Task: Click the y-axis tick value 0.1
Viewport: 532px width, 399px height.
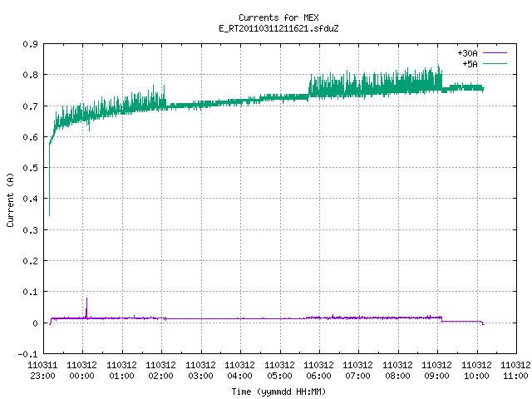Action: pyautogui.click(x=31, y=292)
